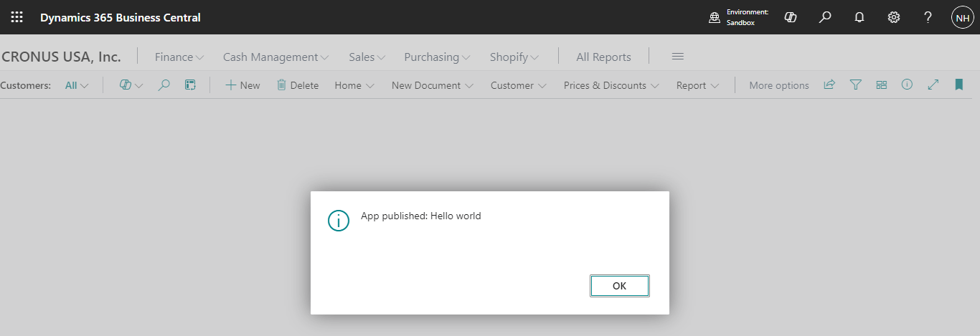Open the NH user account avatar
The width and height of the screenshot is (980, 336).
[x=963, y=17]
